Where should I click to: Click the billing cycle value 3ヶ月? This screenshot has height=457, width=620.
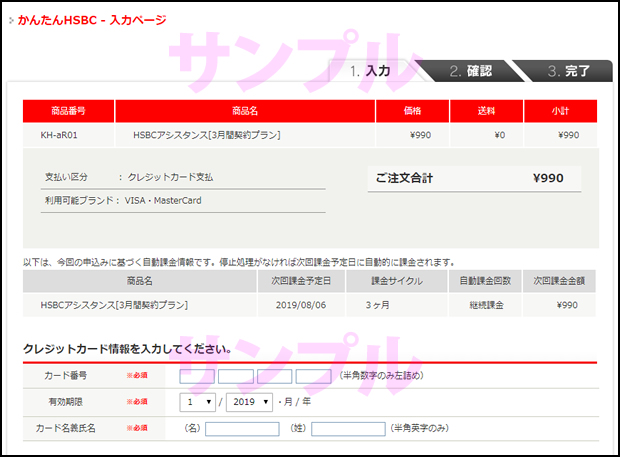(x=377, y=305)
